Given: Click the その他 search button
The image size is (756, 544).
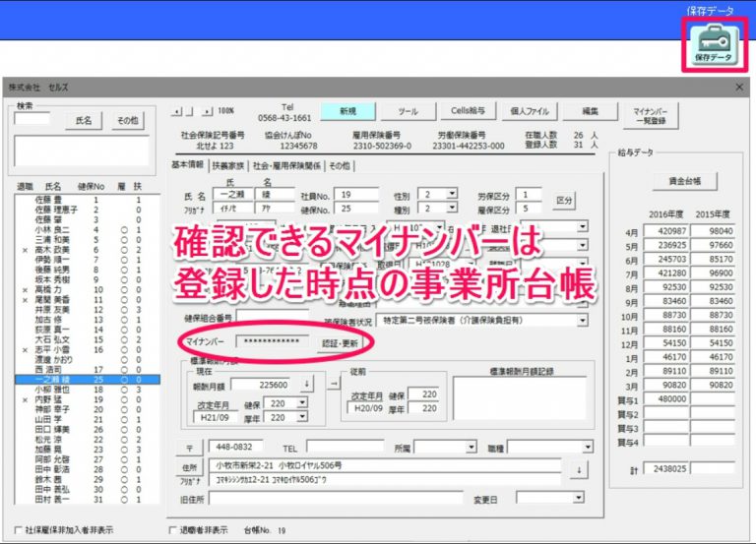Looking at the screenshot, I should (127, 120).
